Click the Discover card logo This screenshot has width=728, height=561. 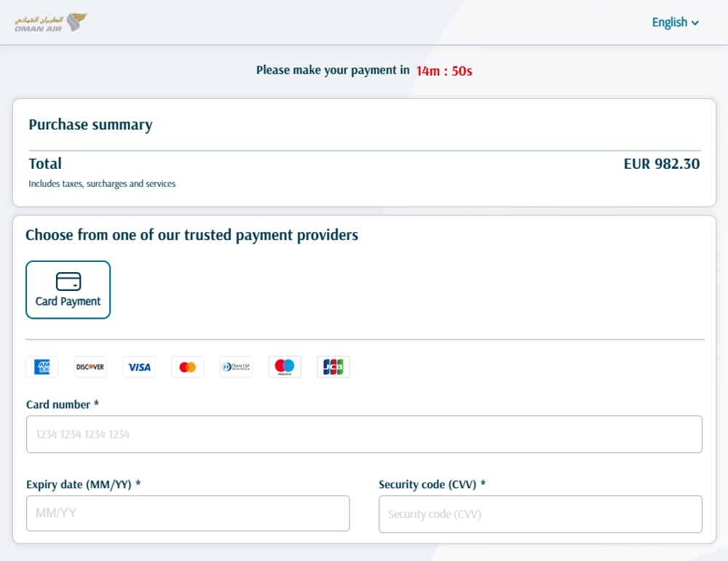pos(90,367)
